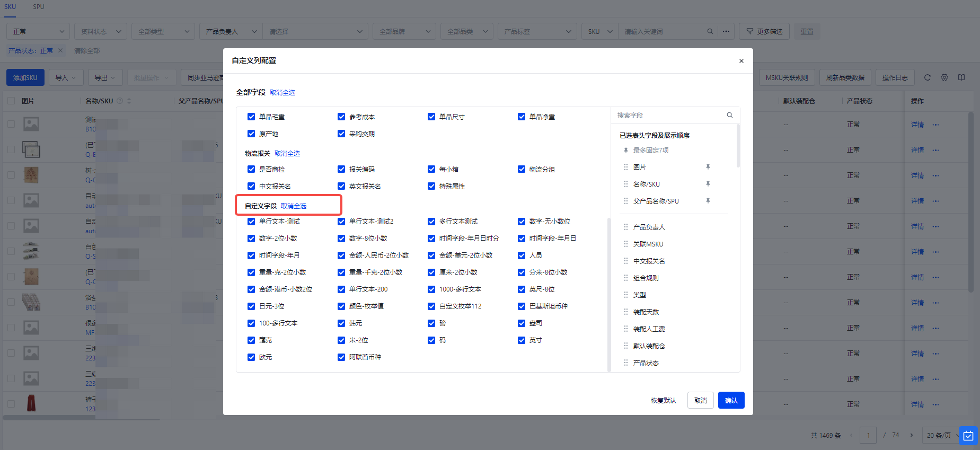
Task: Open the 全部品牌 dropdown filter
Action: click(404, 31)
